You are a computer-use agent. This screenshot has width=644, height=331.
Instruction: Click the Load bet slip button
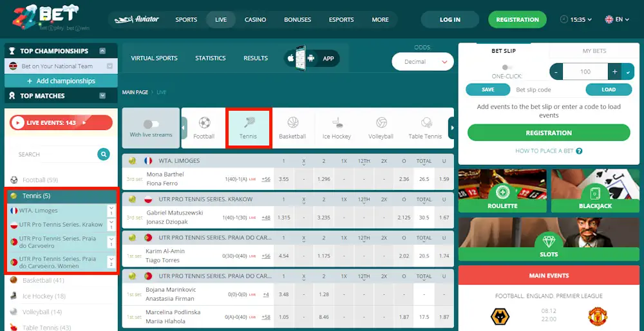coord(609,90)
